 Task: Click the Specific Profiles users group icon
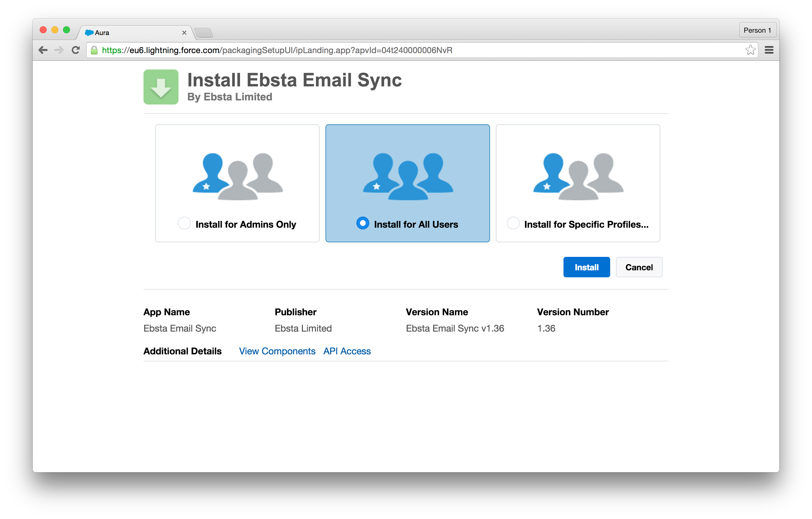pos(578,176)
